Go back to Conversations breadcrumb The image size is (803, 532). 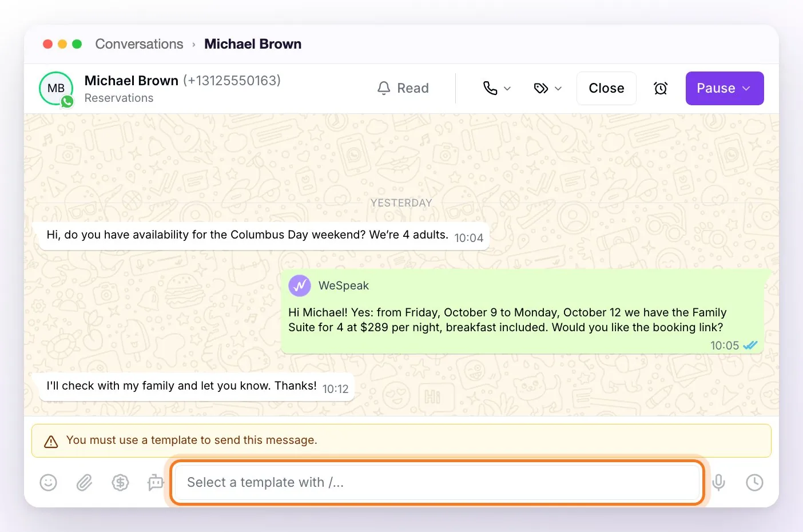(x=139, y=44)
